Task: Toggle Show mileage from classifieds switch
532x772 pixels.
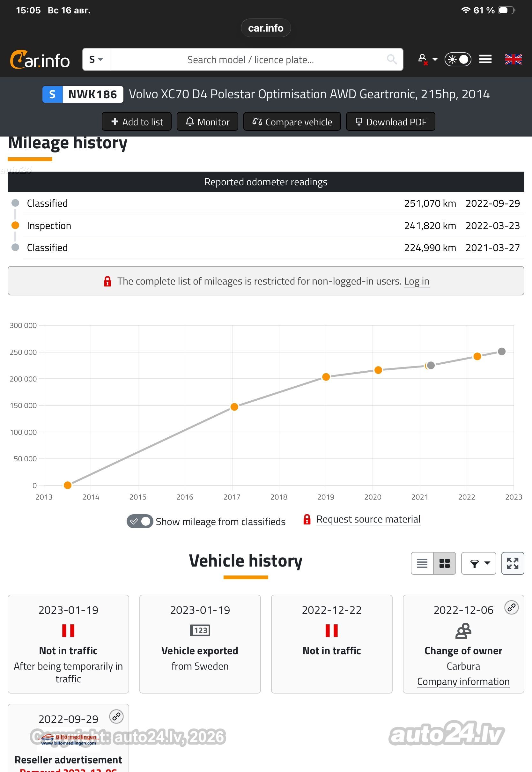Action: pyautogui.click(x=140, y=521)
